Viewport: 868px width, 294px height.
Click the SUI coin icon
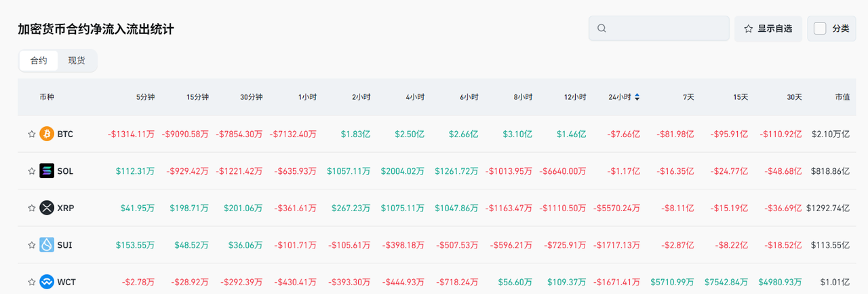click(47, 244)
